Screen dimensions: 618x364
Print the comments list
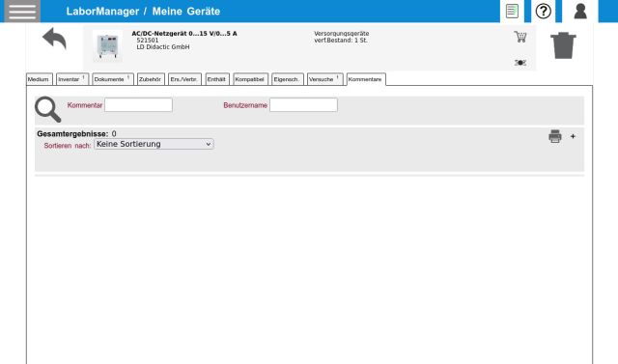point(555,136)
